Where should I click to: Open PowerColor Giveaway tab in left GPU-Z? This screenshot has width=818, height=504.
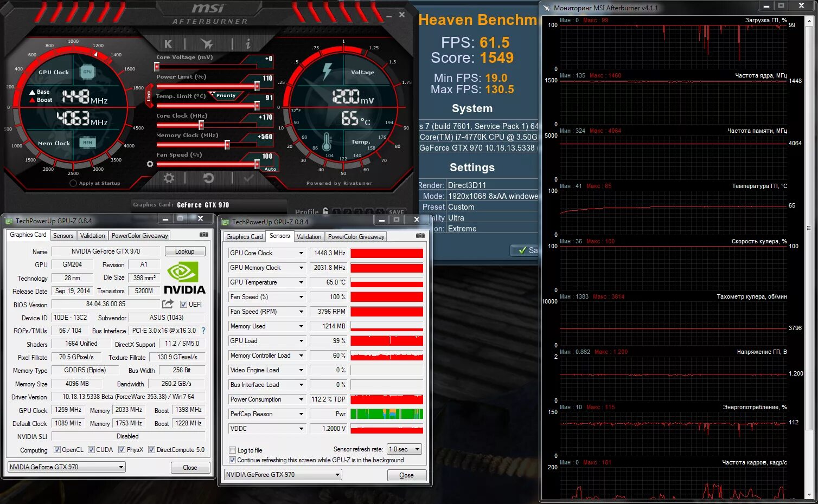click(140, 236)
